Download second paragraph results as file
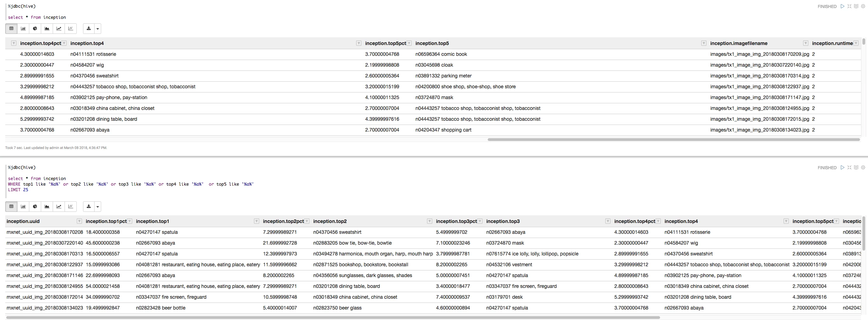The image size is (868, 320). pyautogui.click(x=89, y=207)
